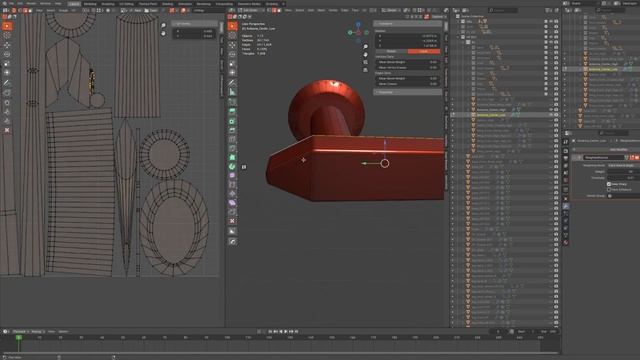The width and height of the screenshot is (640, 360).
Task: Select the Extrude Region tool in 3D viewport
Action: [x=232, y=111]
